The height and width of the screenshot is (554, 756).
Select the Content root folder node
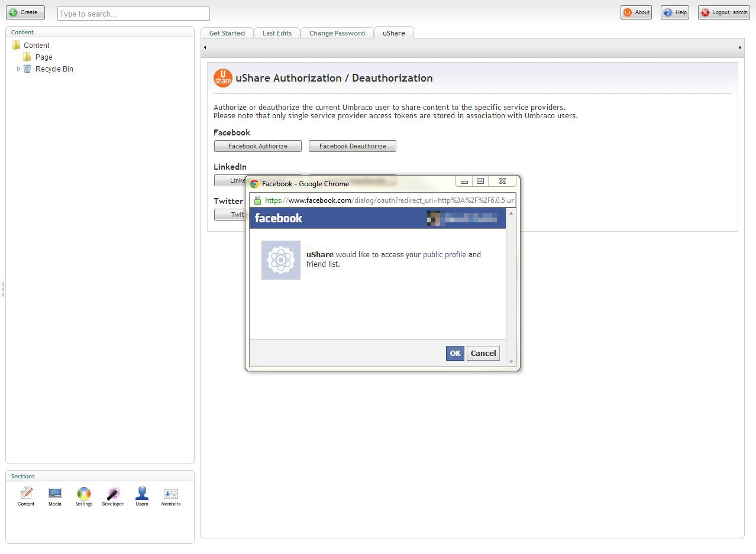point(36,46)
